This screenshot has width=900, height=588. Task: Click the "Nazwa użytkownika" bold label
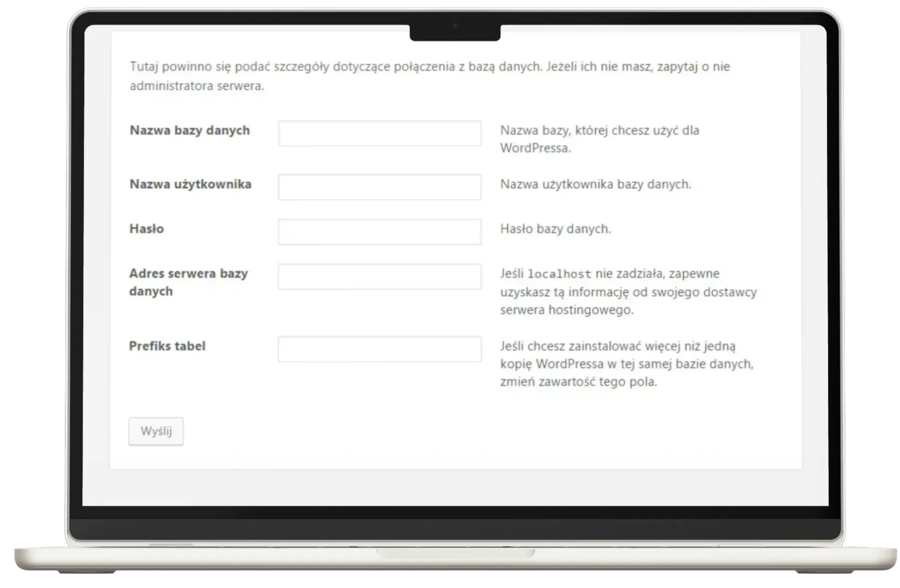(x=190, y=184)
